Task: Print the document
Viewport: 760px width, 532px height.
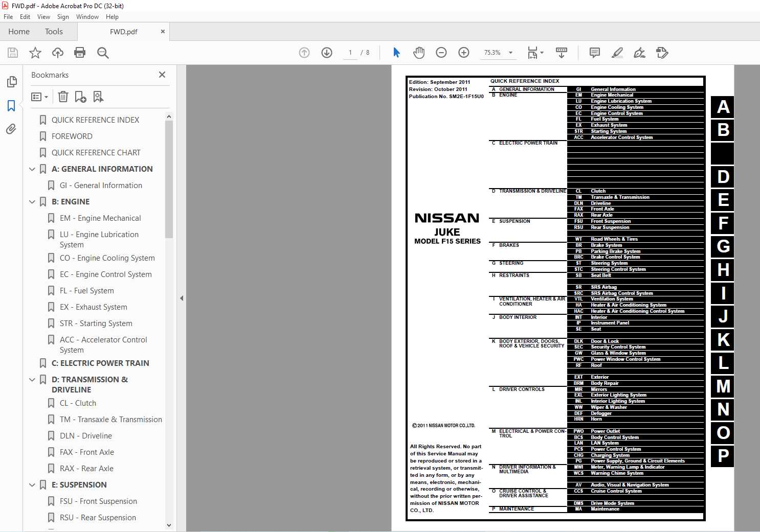Action: click(x=80, y=53)
